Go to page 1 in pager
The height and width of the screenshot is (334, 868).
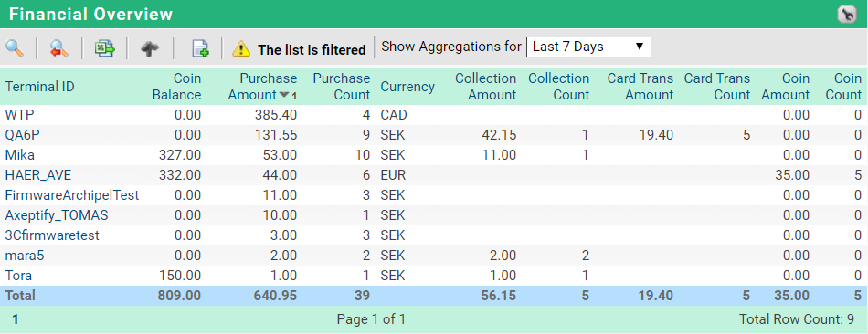[16, 319]
